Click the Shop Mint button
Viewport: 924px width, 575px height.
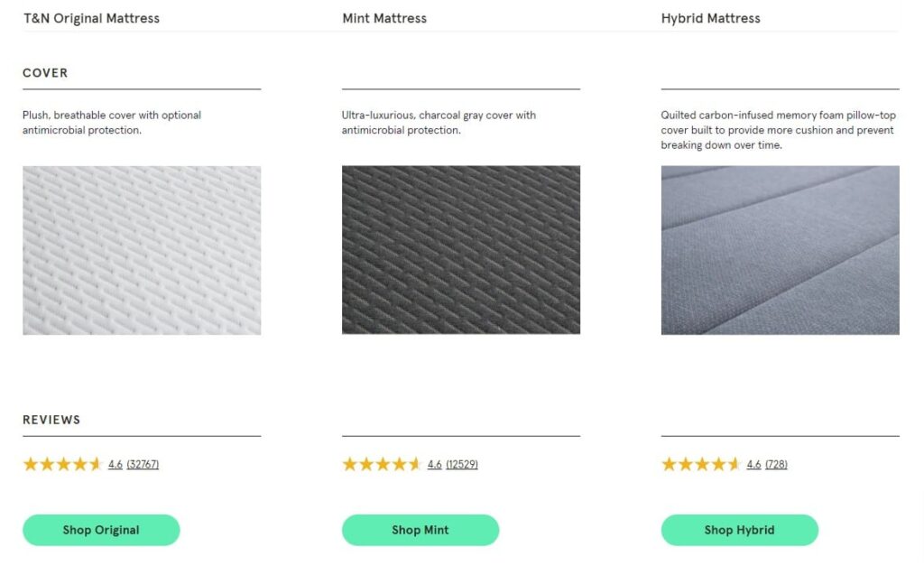click(420, 530)
